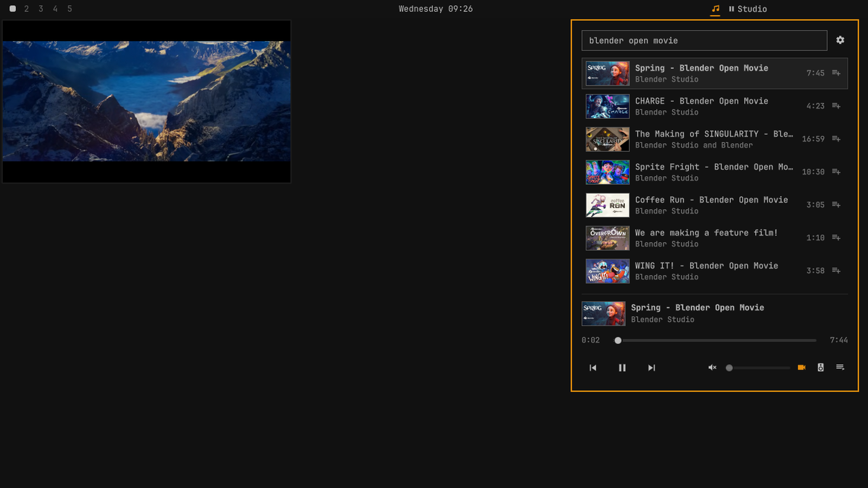Click the Coffee Run result thumbnail
The image size is (868, 488).
(608, 205)
